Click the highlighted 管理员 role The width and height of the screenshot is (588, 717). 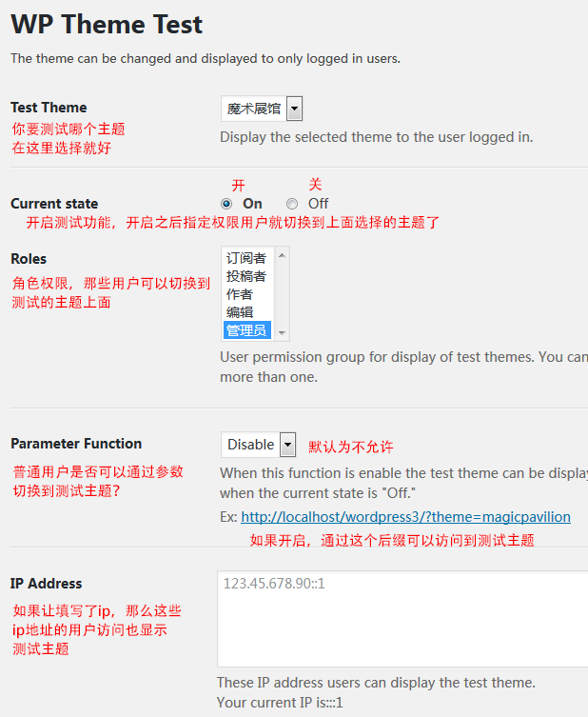click(245, 330)
